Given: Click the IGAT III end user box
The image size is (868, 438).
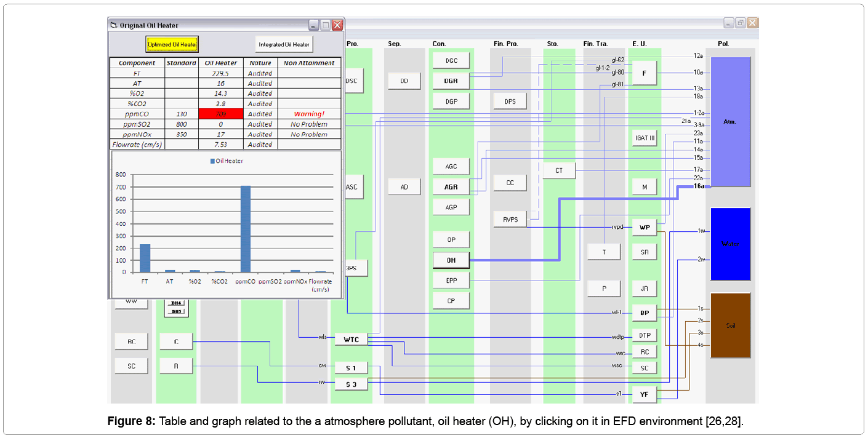Looking at the screenshot, I should click(x=645, y=138).
